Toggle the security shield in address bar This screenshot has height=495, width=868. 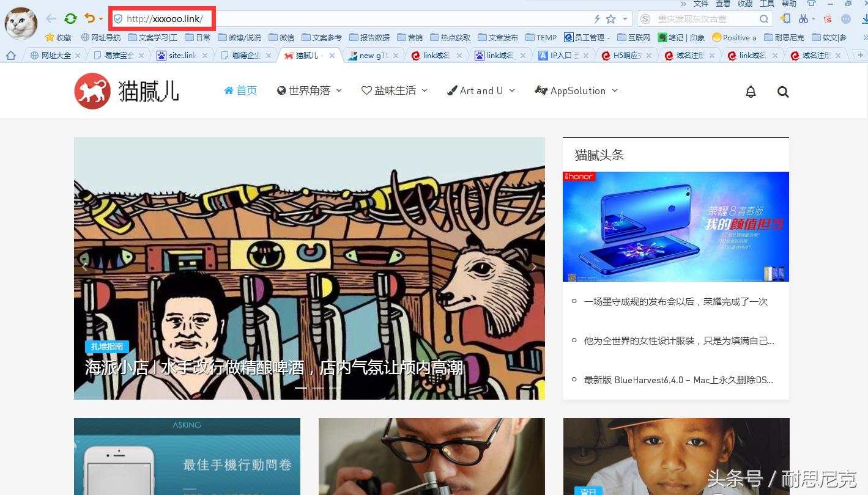coord(117,18)
